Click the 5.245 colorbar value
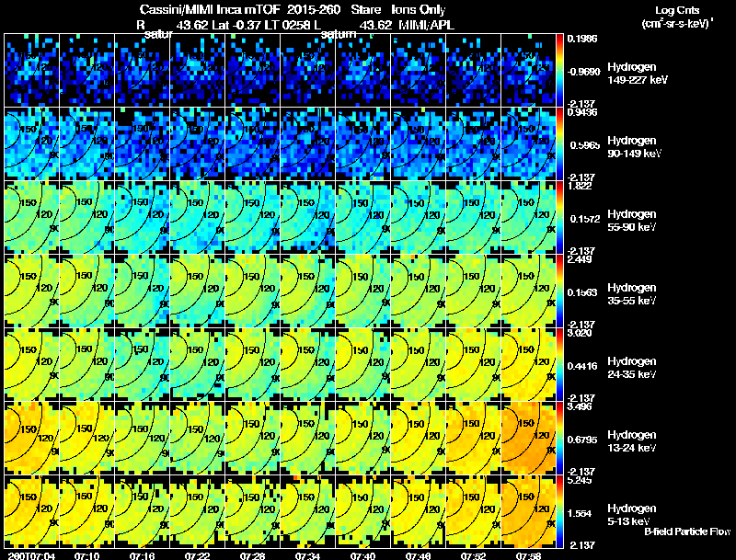The height and width of the screenshot is (560, 736). coord(580,480)
